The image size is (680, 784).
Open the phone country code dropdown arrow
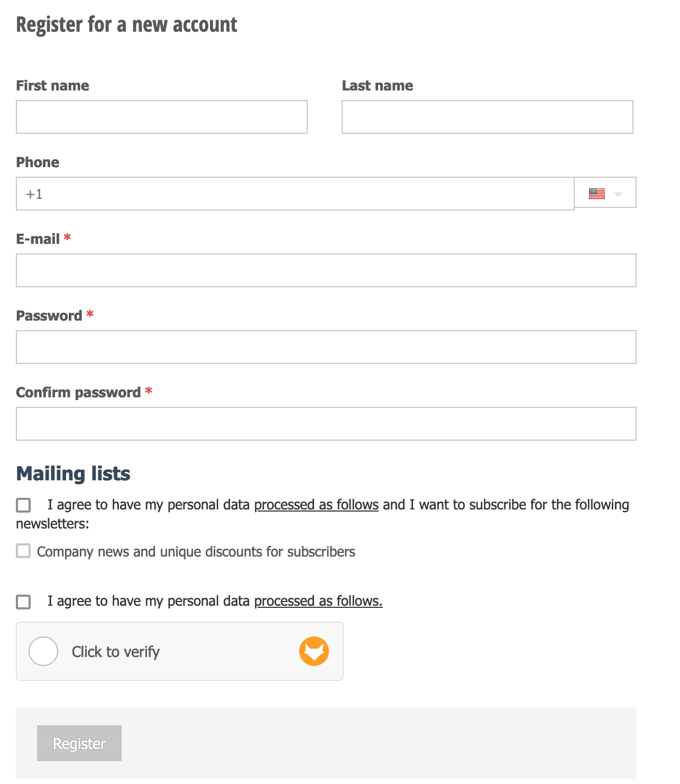click(x=618, y=194)
